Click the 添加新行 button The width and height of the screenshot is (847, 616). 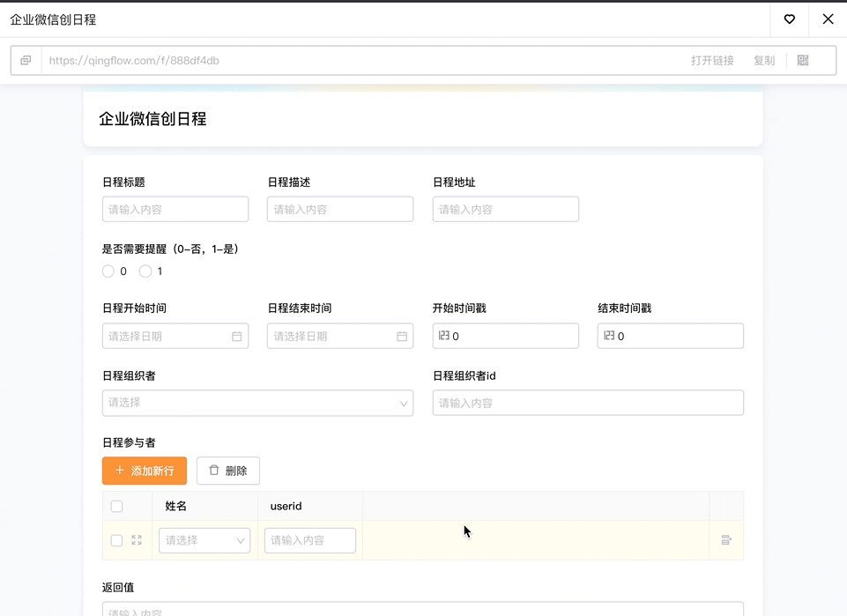pos(145,471)
